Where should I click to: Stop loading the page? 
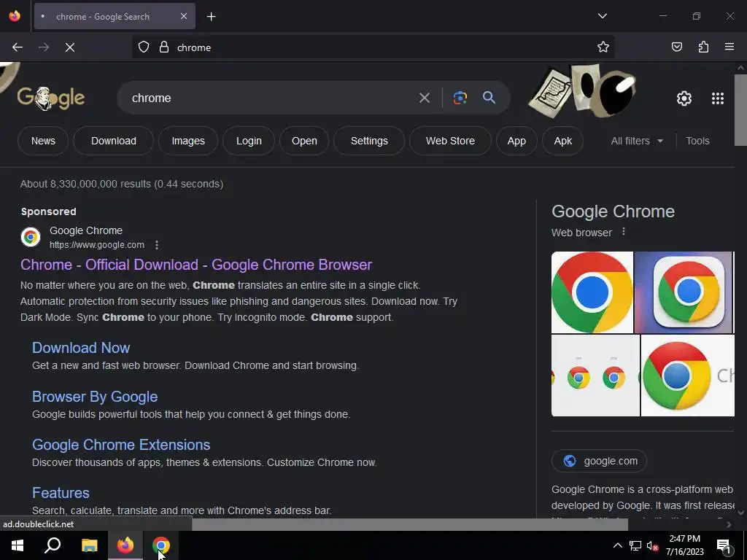[70, 47]
